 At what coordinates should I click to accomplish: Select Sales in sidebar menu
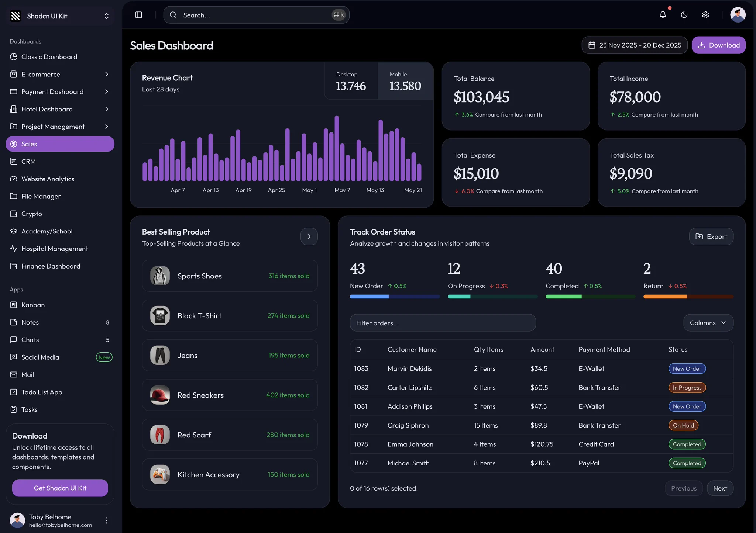(x=60, y=144)
